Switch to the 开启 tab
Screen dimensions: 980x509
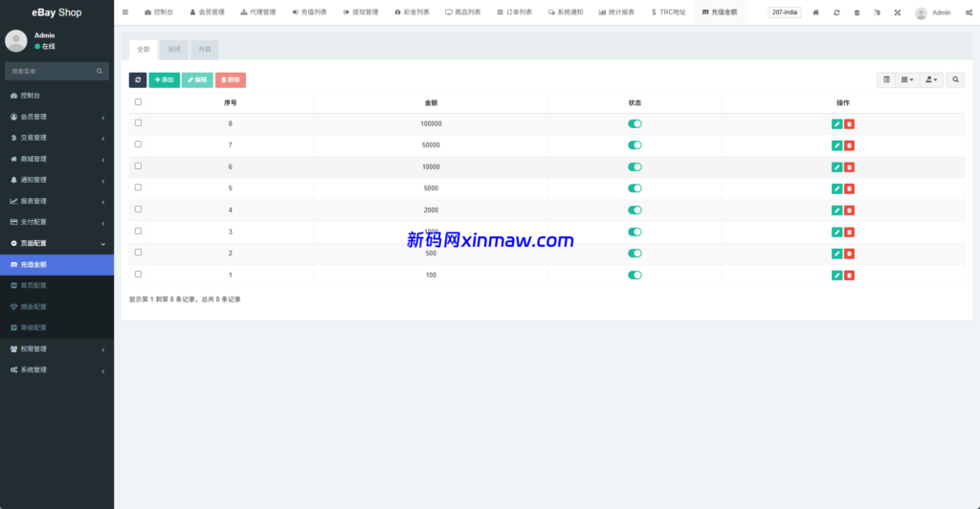(x=205, y=50)
